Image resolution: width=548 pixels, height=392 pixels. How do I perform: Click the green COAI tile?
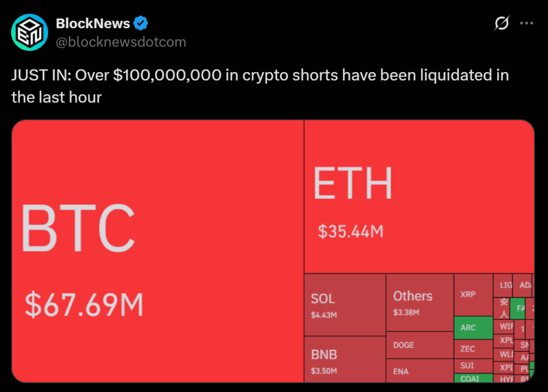473,379
